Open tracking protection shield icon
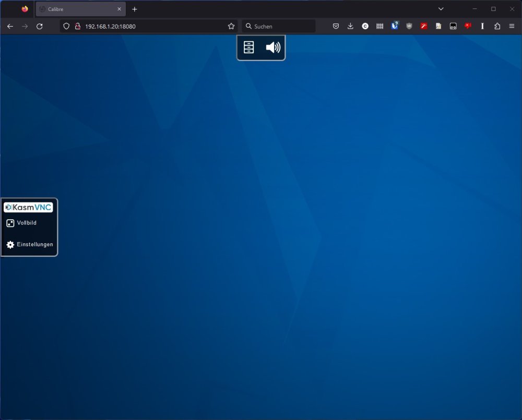 pyautogui.click(x=66, y=26)
